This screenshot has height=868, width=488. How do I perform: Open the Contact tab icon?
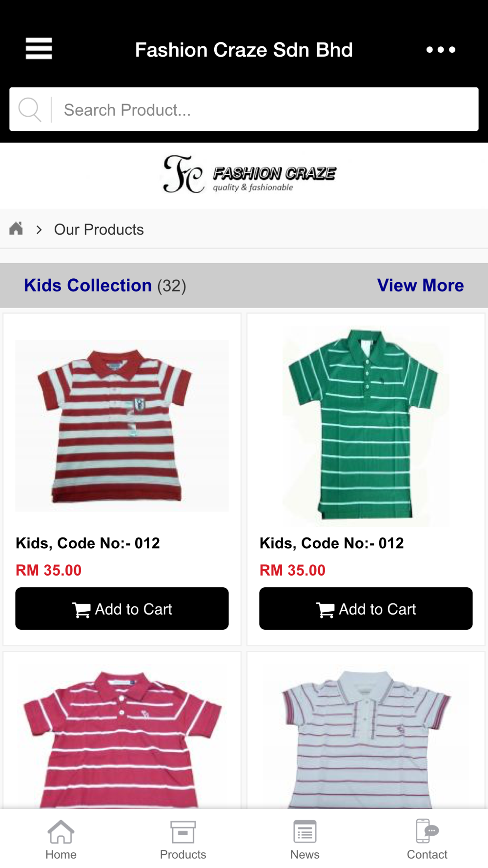[x=427, y=831]
